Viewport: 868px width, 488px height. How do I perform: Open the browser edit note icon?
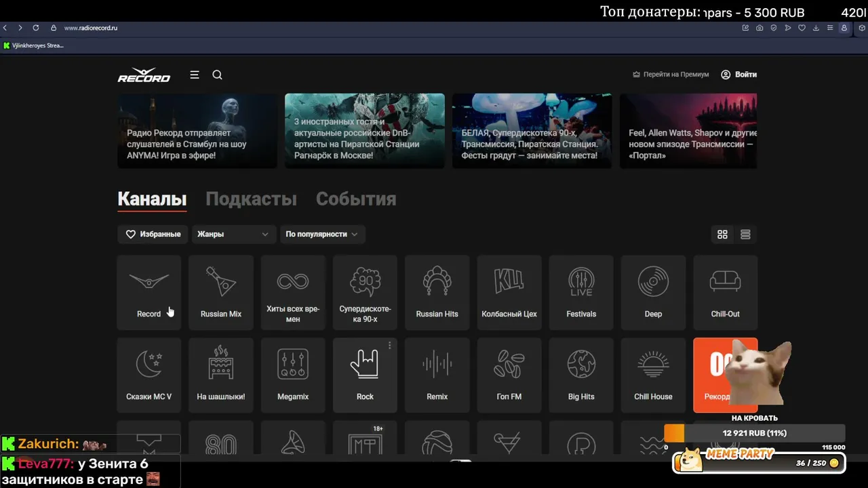click(745, 28)
